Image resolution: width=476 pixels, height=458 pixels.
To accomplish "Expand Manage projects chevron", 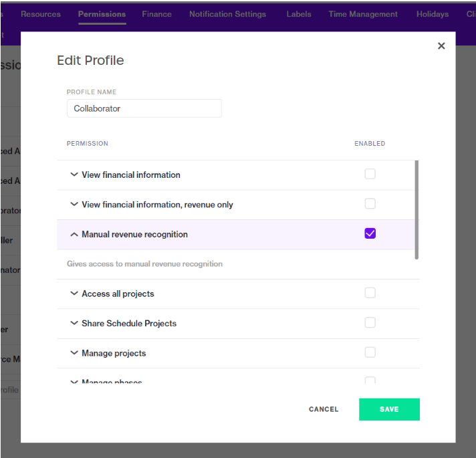I will 74,353.
